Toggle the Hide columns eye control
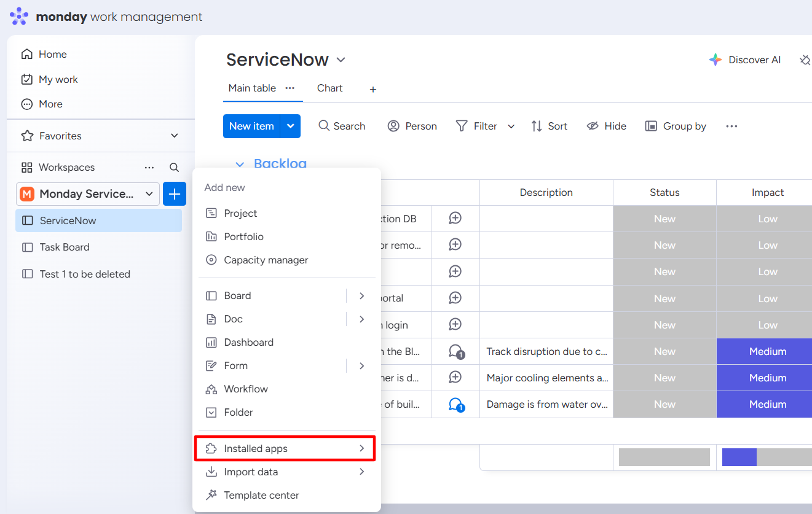 [606, 126]
